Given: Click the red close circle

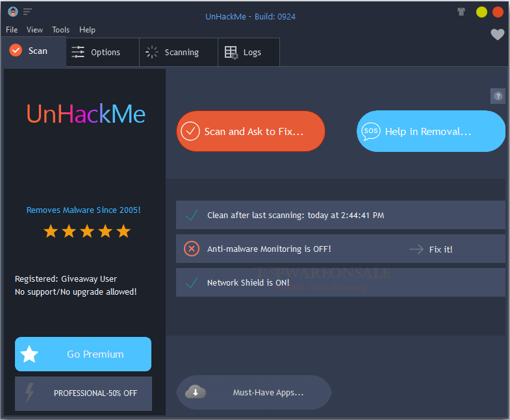Looking at the screenshot, I should [x=498, y=12].
